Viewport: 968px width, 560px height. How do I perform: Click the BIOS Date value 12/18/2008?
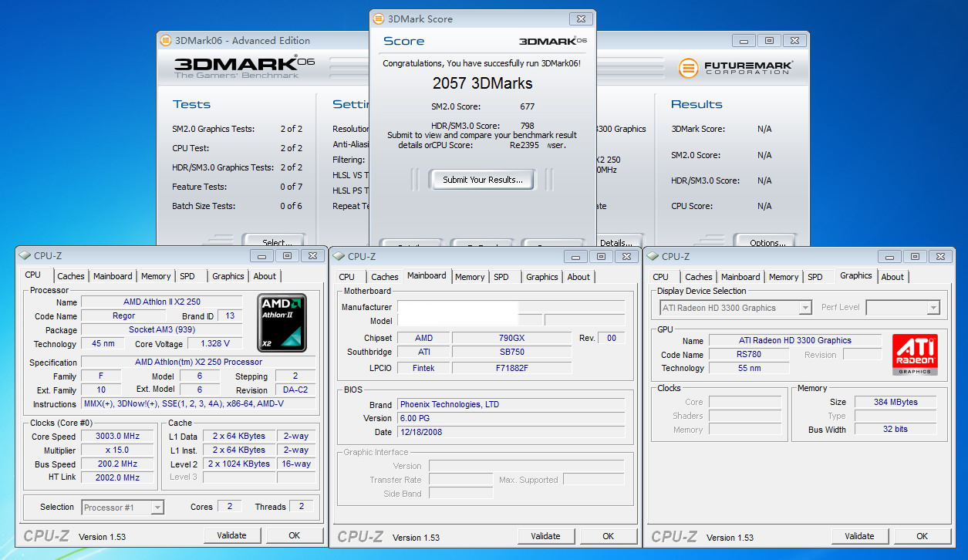pos(511,432)
